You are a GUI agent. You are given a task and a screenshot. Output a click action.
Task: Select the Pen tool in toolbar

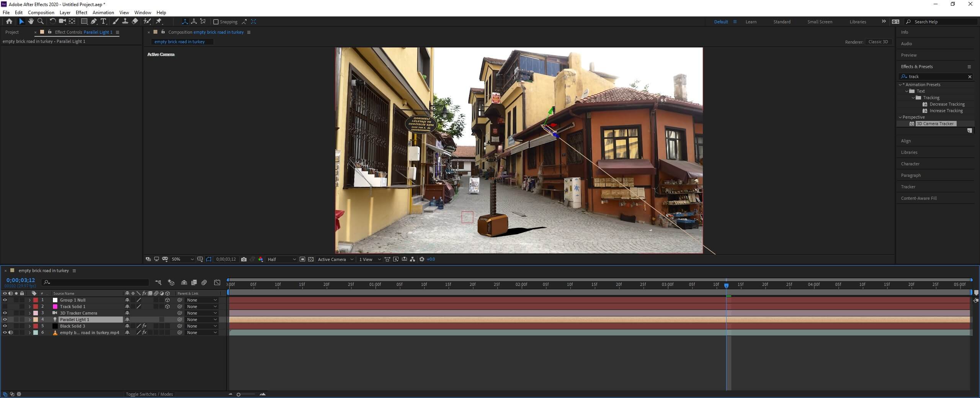point(94,21)
